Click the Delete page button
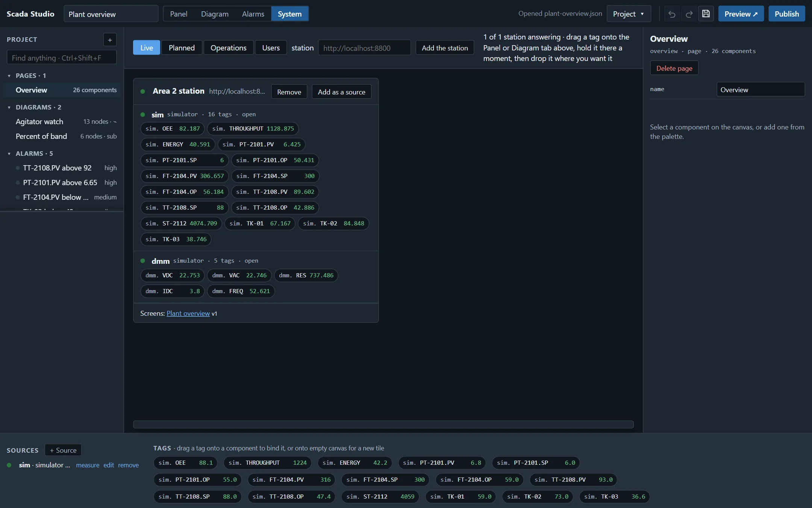The image size is (812, 508). [674, 68]
